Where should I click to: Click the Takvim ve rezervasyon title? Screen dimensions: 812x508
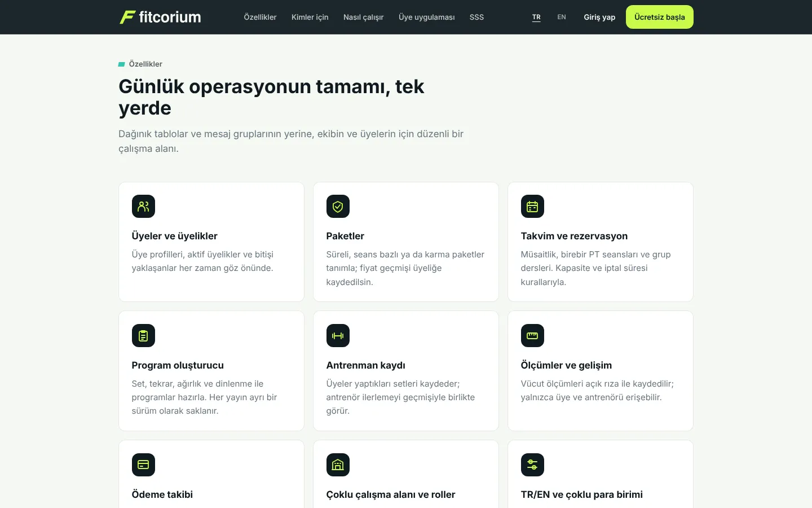pos(574,236)
